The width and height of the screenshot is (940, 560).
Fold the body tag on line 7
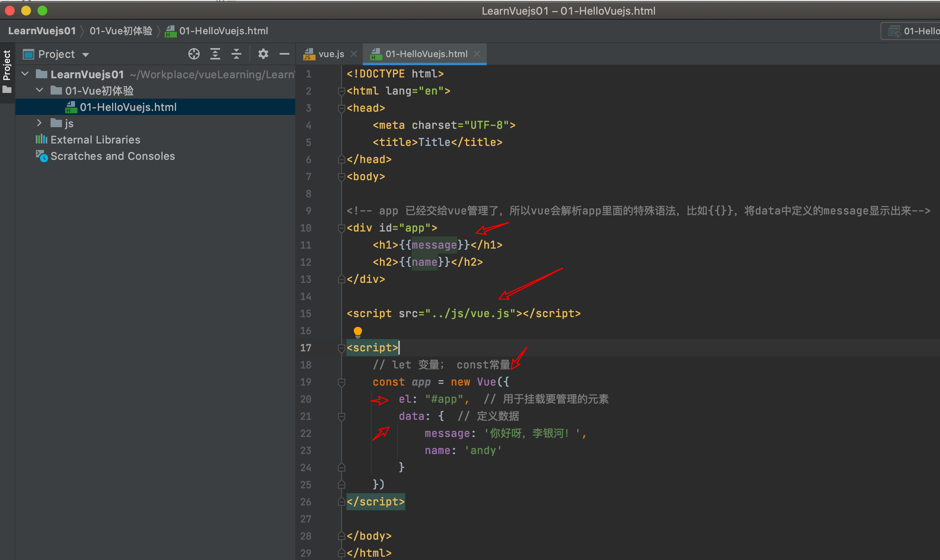[x=341, y=177]
